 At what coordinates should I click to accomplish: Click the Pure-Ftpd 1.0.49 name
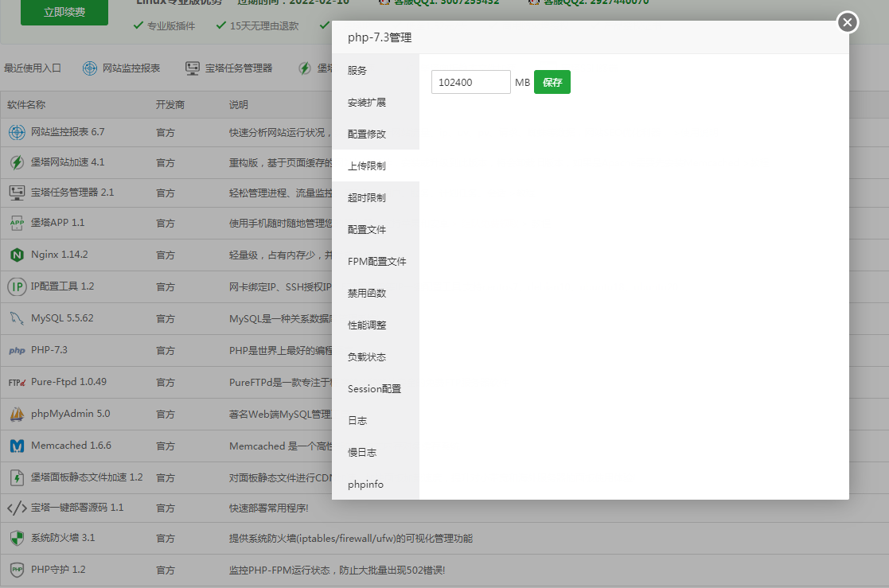68,382
